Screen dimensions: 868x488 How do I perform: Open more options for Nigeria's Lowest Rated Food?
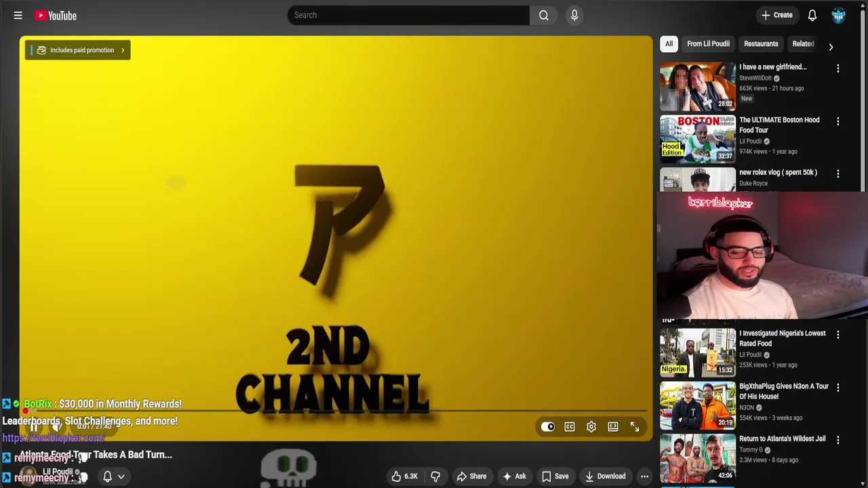tap(838, 335)
